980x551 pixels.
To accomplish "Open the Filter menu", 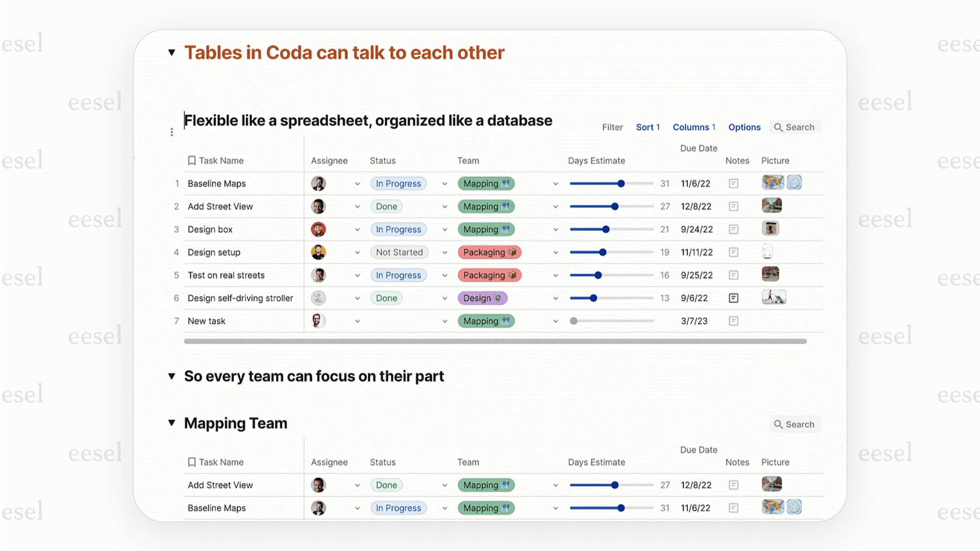I will (612, 127).
